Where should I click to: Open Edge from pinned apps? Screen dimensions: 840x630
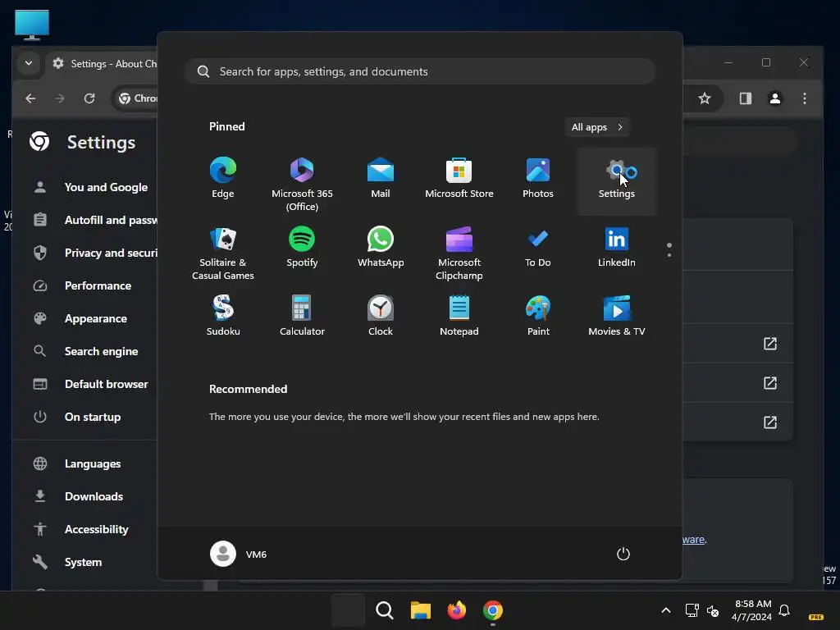pos(223,180)
